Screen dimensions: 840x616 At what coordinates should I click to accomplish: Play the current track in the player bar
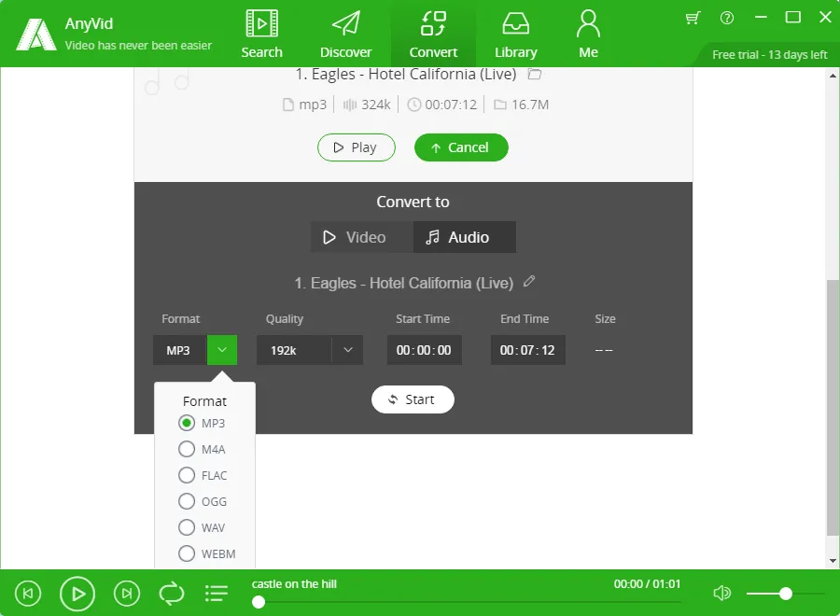tap(77, 594)
